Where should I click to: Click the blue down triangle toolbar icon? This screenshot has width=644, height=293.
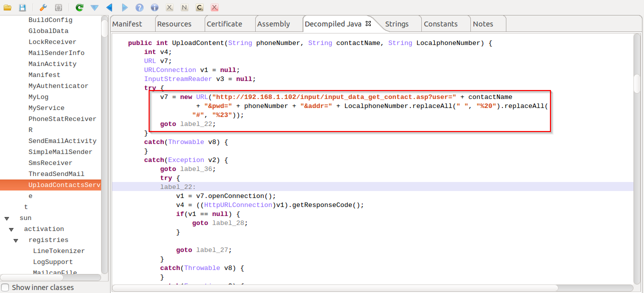point(94,7)
